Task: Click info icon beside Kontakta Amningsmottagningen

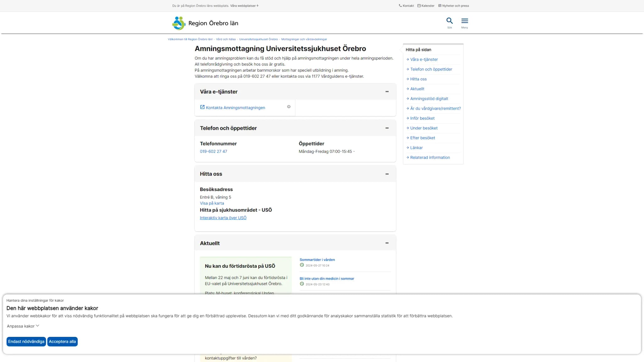Action: tap(289, 107)
